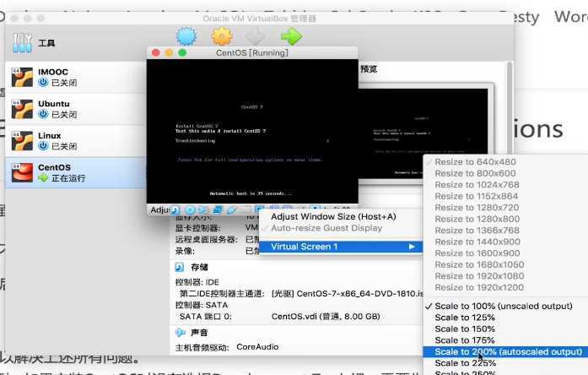
Task: Click the VM preview thumbnail under 预览
Action: 423,132
